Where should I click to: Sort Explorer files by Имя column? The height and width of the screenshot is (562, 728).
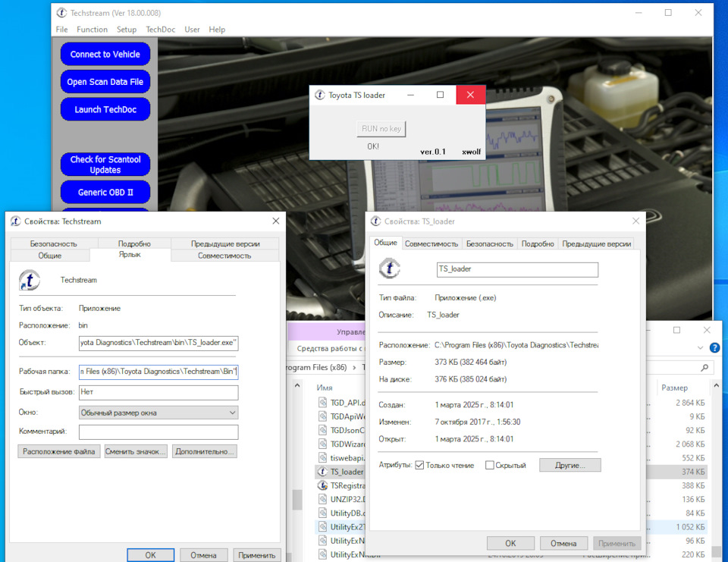pos(325,388)
